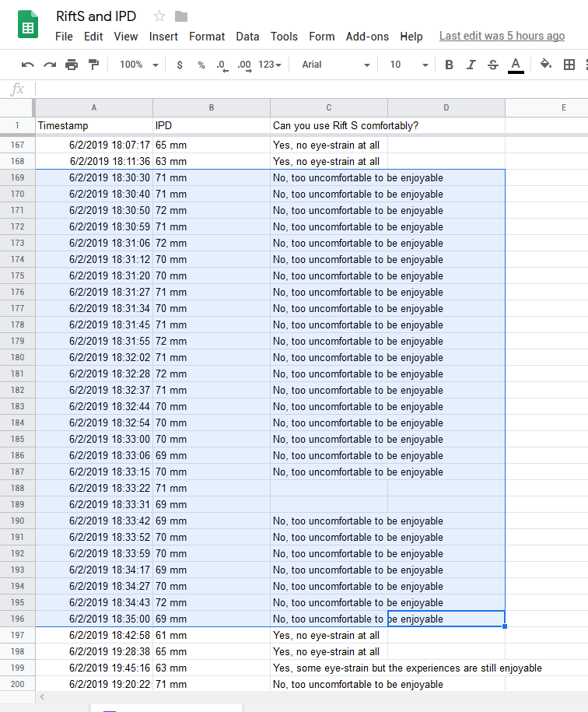Image resolution: width=588 pixels, height=712 pixels.
Task: Open the Insert menu
Action: point(163,37)
